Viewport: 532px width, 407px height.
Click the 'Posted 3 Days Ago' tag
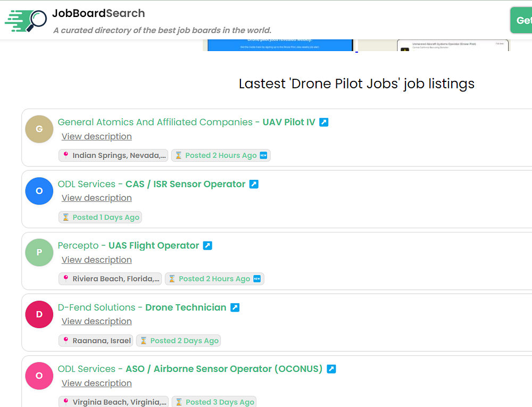pos(214,402)
